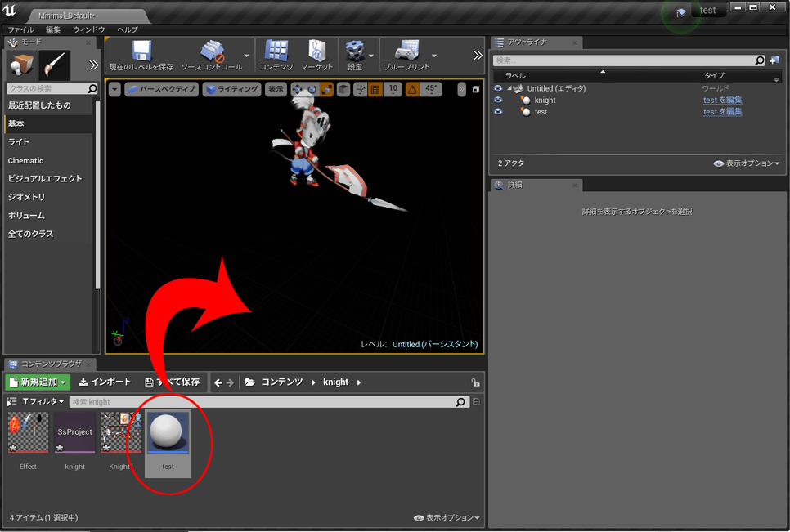Add a new folder in Outliner icon

775,60
